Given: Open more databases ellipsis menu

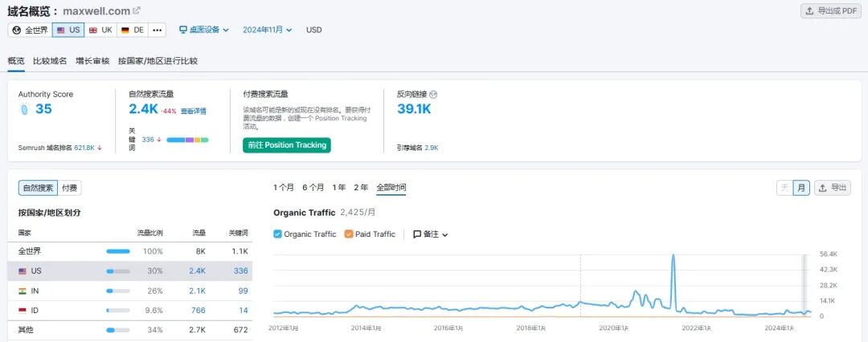Looking at the screenshot, I should [158, 30].
